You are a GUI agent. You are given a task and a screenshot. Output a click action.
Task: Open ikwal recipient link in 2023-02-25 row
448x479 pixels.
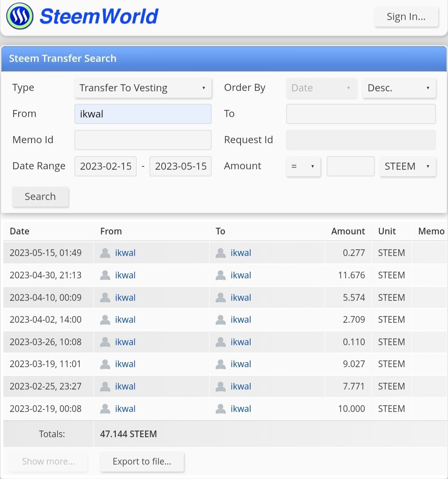[x=241, y=387]
